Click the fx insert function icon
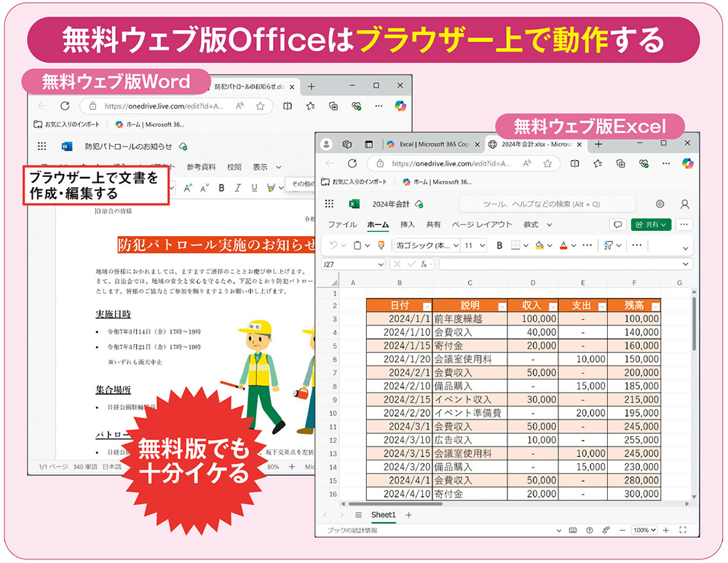 pos(424,264)
